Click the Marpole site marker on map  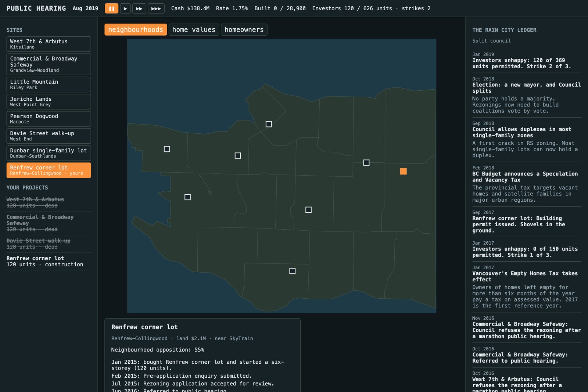(292, 271)
